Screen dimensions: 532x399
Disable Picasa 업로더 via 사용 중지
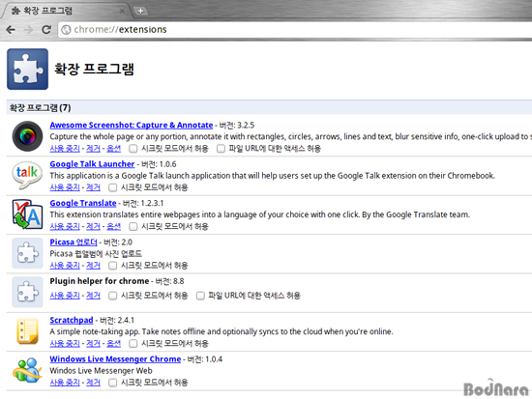coord(65,266)
